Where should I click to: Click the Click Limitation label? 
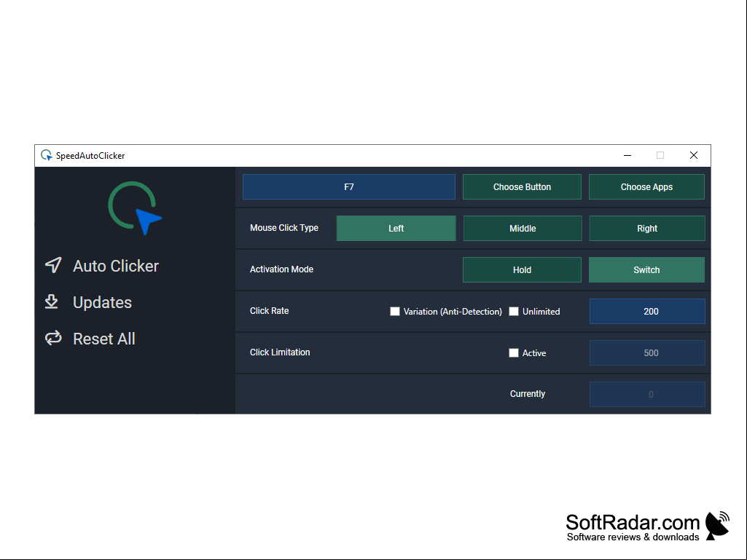280,352
